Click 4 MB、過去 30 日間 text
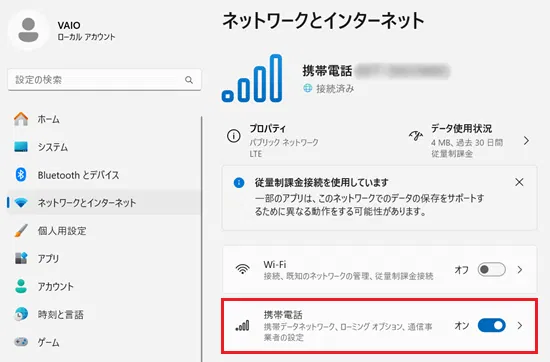The width and height of the screenshot is (550, 362). (x=467, y=142)
